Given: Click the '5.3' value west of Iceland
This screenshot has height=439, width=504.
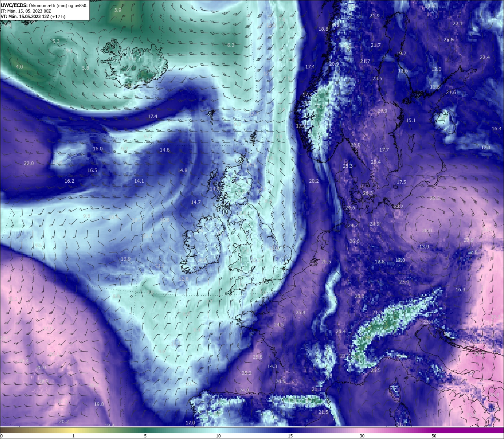Looking at the screenshot, I should pyautogui.click(x=56, y=41).
